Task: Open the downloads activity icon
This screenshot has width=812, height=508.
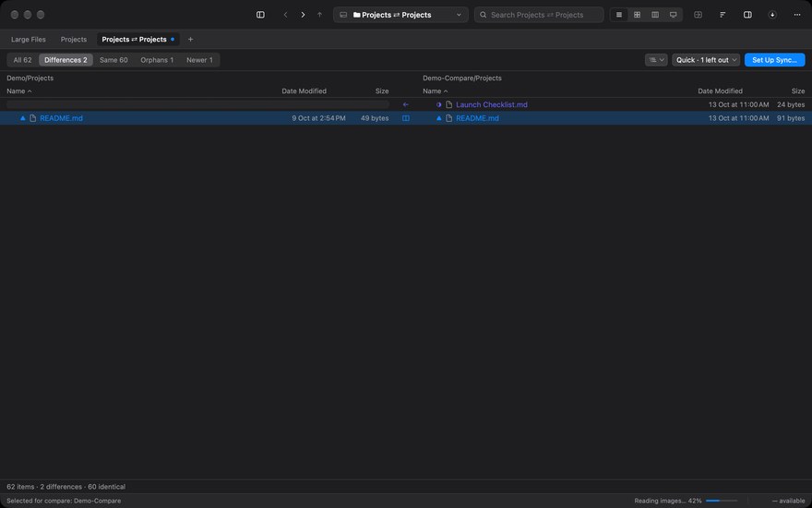Action: coord(772,15)
